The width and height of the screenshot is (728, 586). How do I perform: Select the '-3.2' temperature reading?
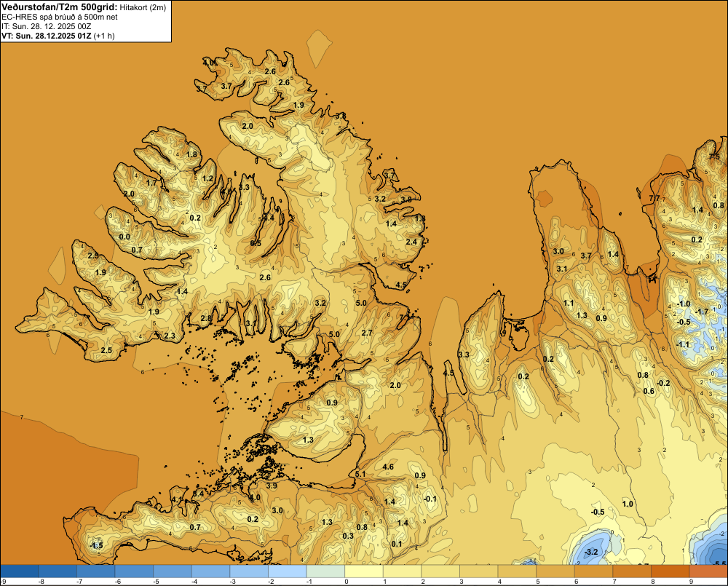(591, 552)
